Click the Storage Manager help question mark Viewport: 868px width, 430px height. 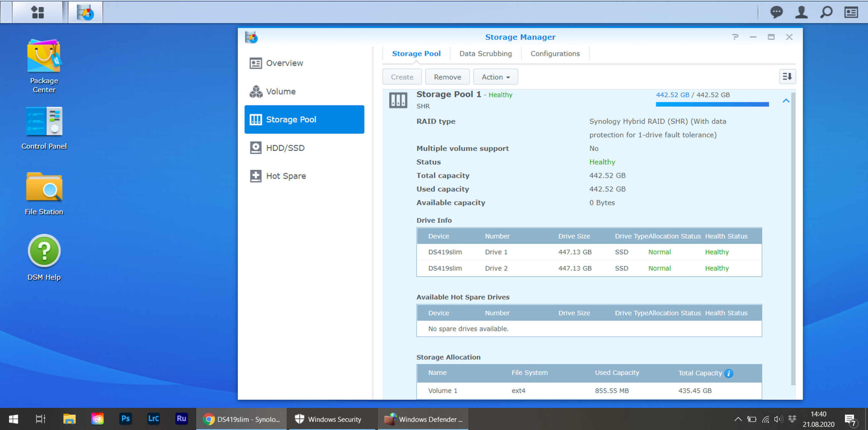point(735,37)
